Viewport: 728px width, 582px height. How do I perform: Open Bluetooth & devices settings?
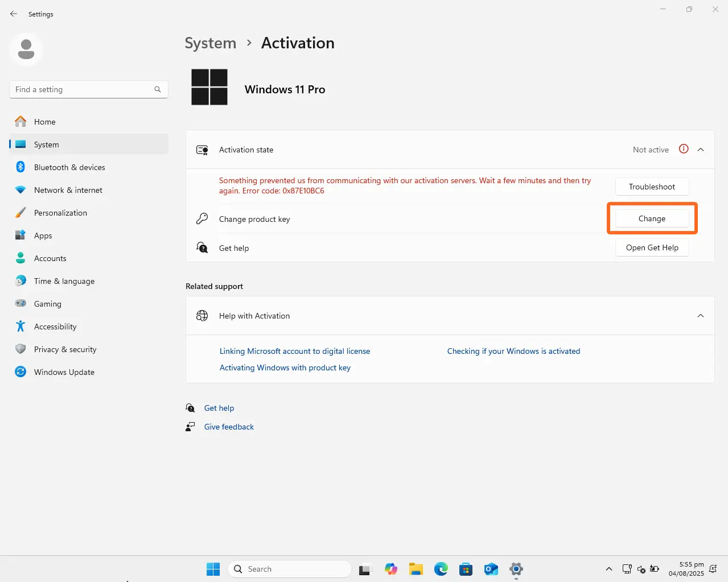89,167
